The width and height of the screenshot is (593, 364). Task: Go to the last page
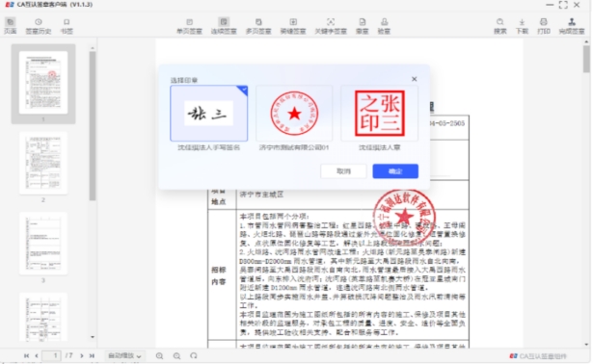click(92, 355)
